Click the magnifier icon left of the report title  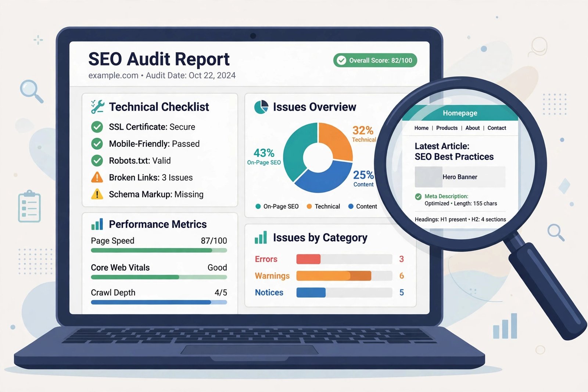click(32, 91)
